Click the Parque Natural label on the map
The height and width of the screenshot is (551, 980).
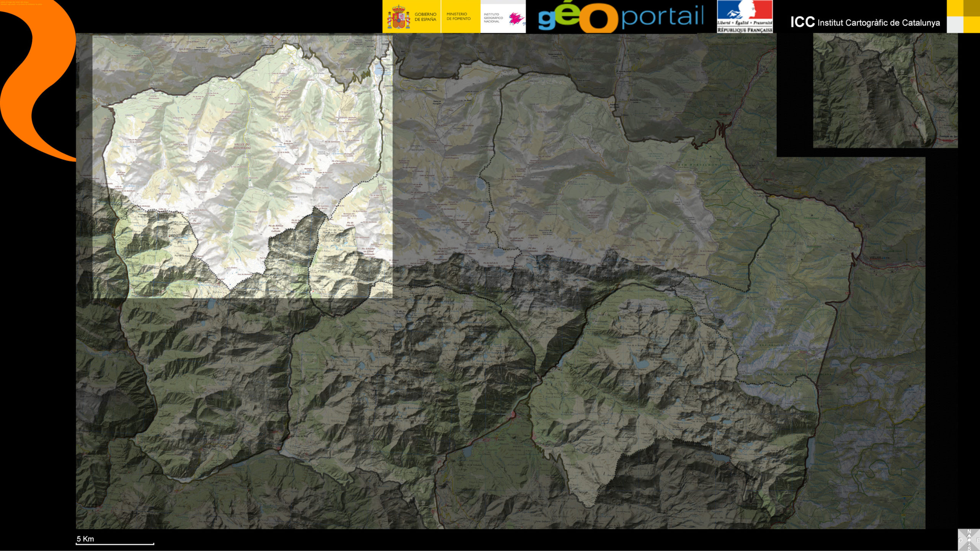(333, 271)
